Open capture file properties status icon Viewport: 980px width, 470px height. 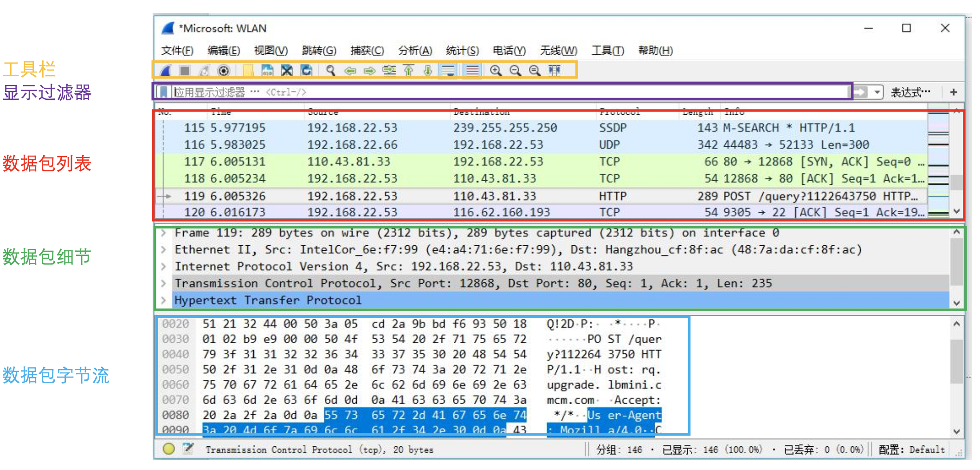(187, 449)
